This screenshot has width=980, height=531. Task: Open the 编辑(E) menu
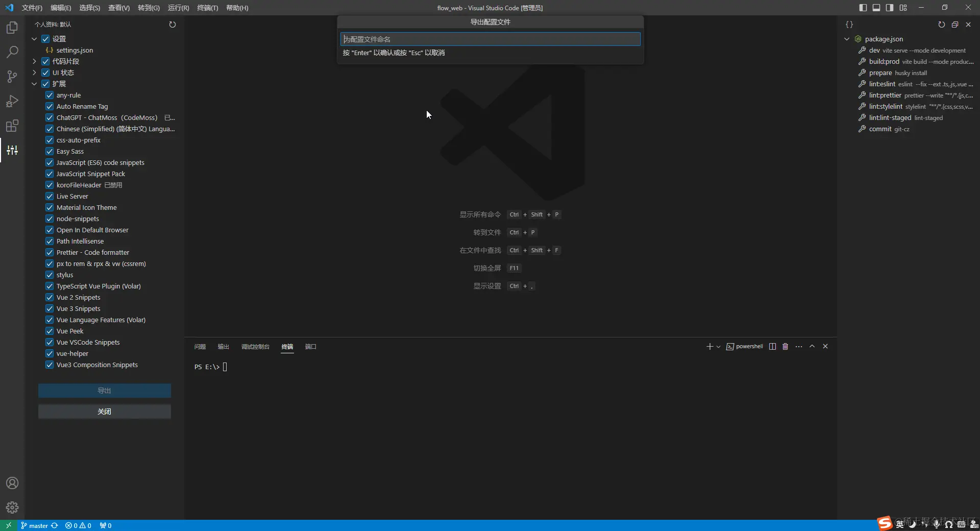(x=61, y=8)
